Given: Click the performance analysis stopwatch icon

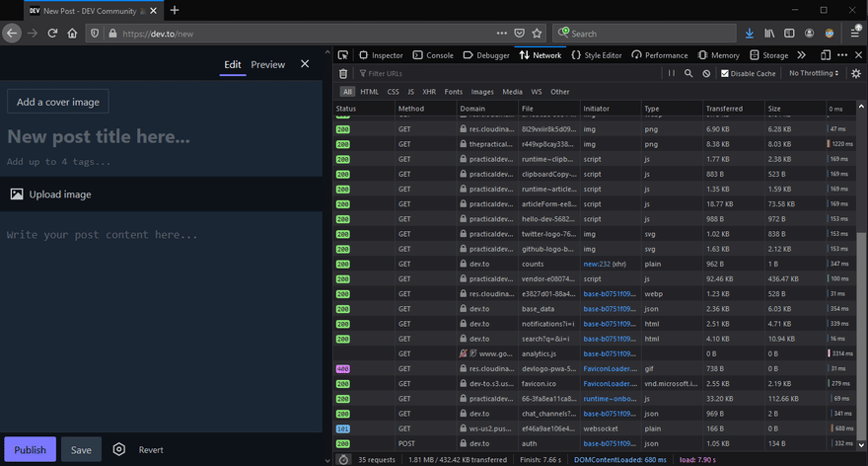Looking at the screenshot, I should [344, 460].
